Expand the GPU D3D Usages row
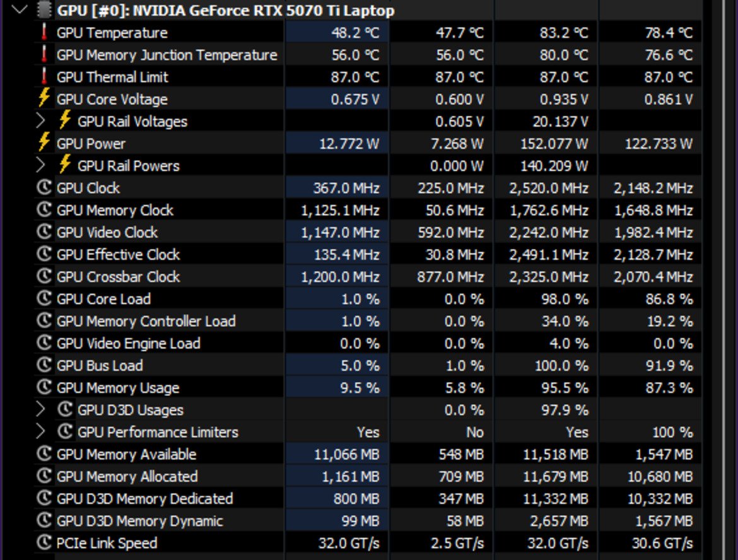 pos(41,409)
